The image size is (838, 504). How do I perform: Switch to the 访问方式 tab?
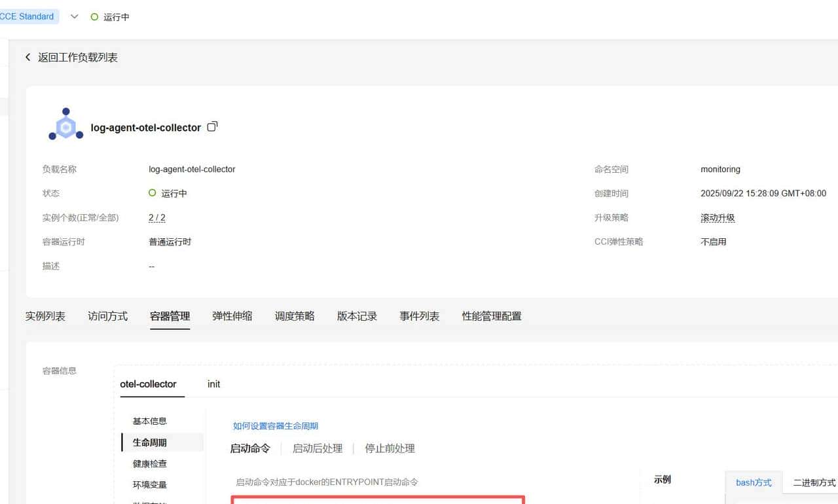107,315
